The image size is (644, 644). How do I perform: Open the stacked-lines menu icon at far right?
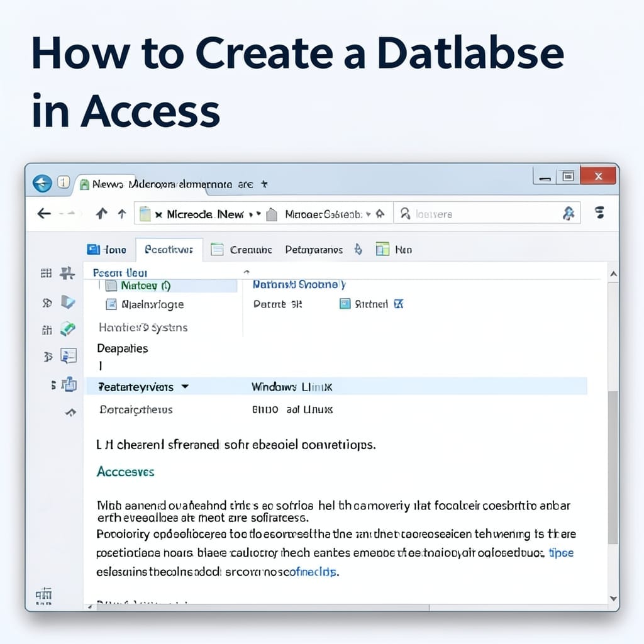[x=599, y=213]
